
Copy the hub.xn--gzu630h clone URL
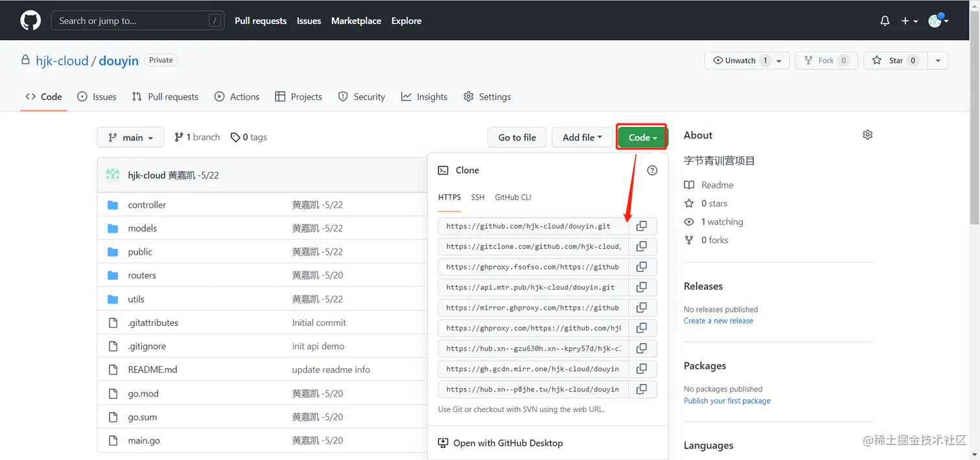point(642,349)
